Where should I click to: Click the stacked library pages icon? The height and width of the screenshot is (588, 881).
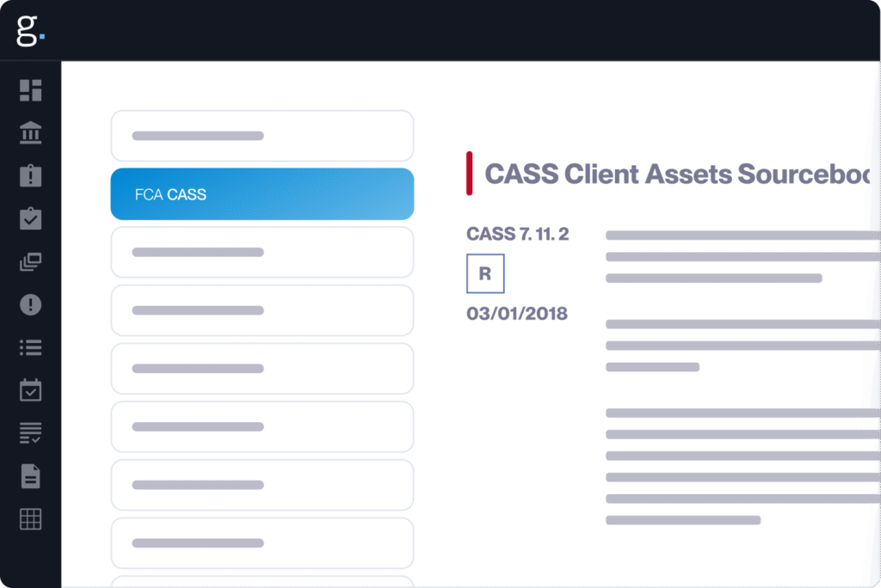[x=31, y=262]
